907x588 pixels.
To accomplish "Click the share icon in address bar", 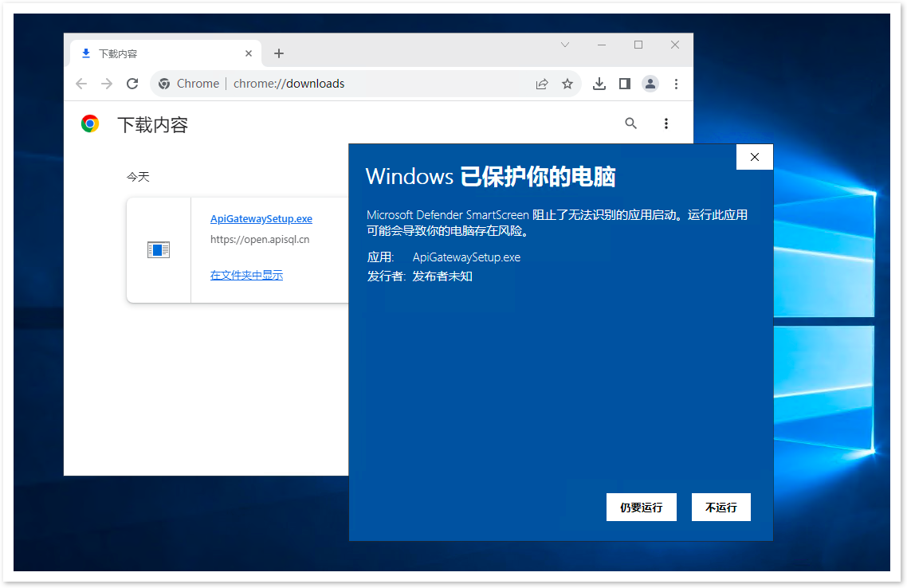I will point(542,84).
